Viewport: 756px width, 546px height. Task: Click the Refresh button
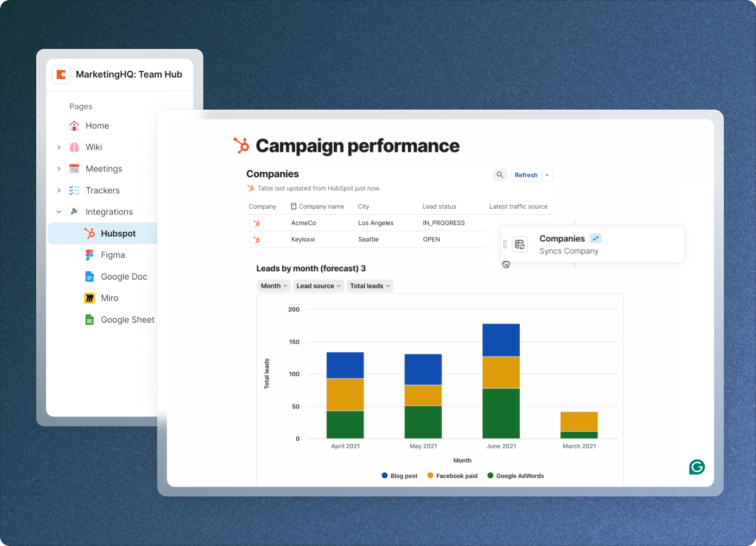526,174
